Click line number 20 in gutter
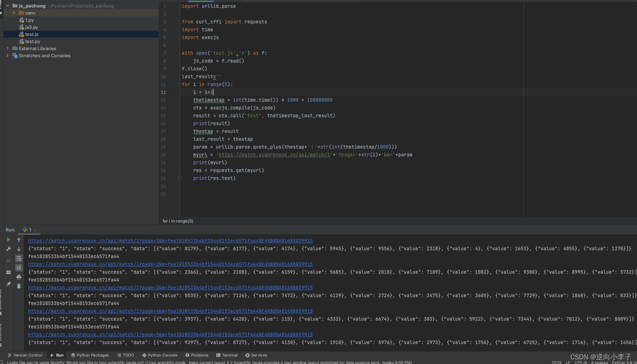This screenshot has width=637, height=364. click(x=163, y=155)
